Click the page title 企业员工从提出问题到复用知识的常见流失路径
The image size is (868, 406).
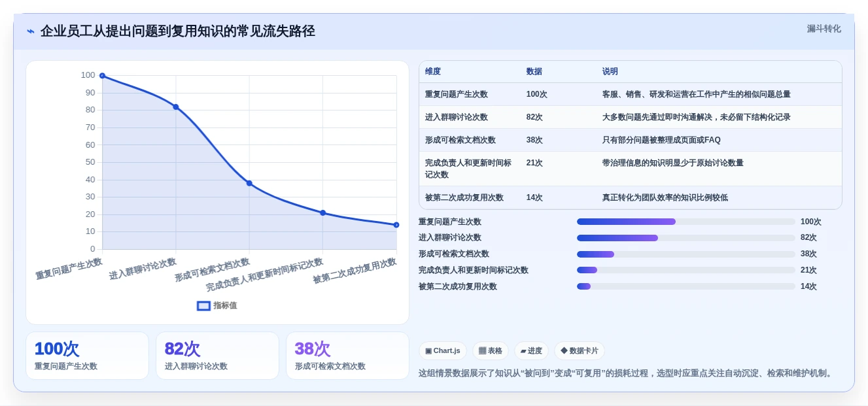click(178, 31)
